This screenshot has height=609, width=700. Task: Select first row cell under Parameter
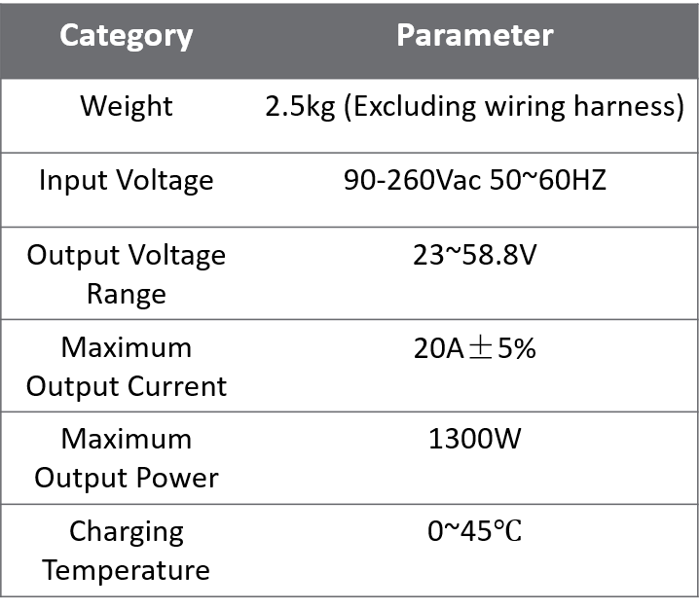tap(474, 116)
